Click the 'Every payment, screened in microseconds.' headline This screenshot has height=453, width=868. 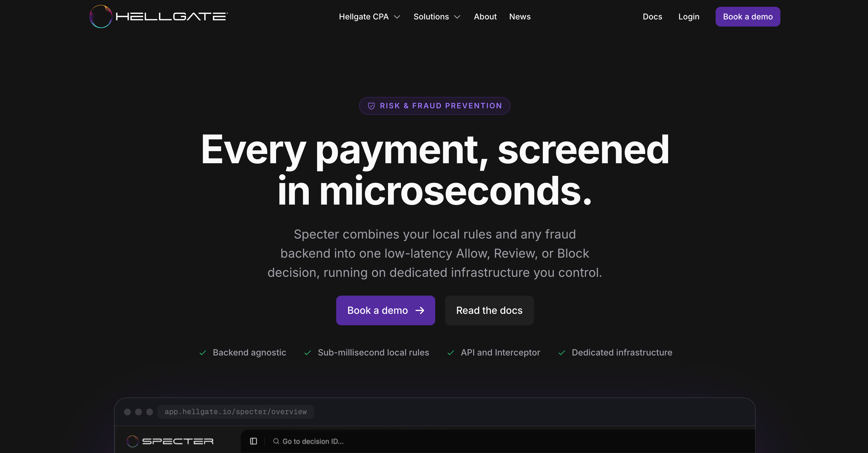pos(435,170)
